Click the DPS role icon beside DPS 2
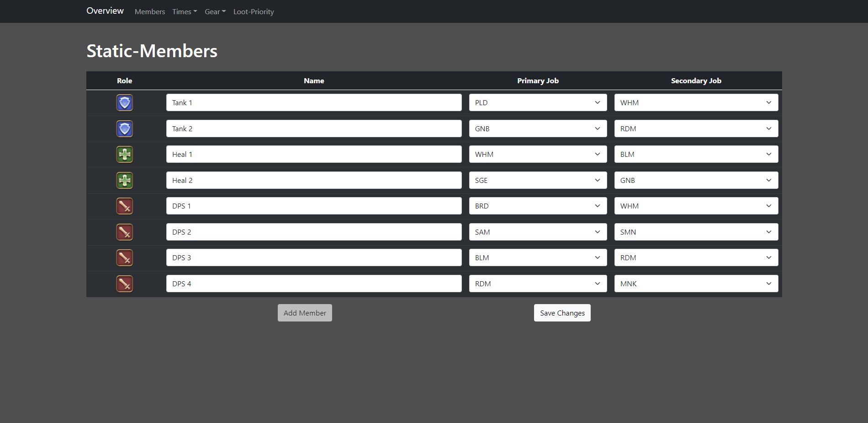Viewport: 868px width, 423px height. pos(125,232)
